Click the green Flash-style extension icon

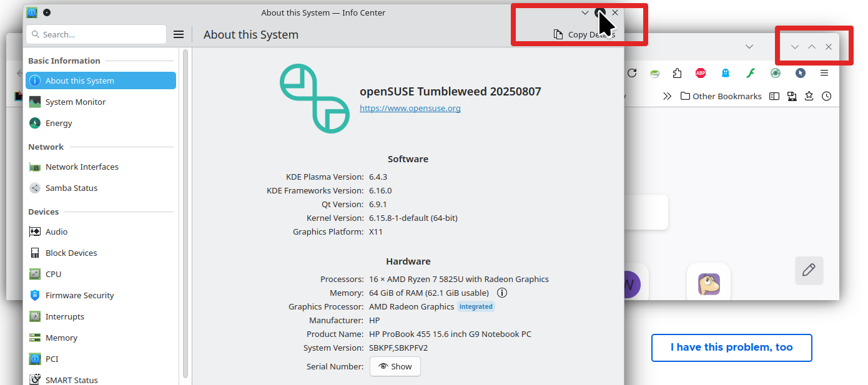click(751, 73)
